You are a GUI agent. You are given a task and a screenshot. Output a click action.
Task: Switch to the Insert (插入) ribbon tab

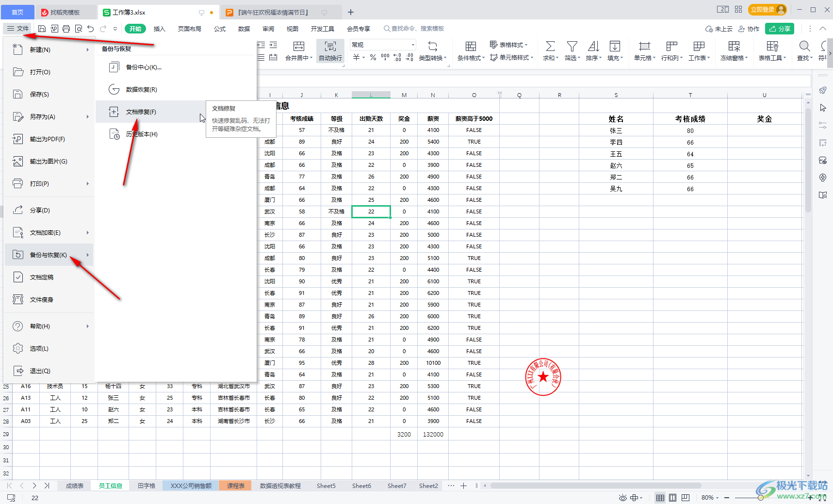tap(160, 29)
